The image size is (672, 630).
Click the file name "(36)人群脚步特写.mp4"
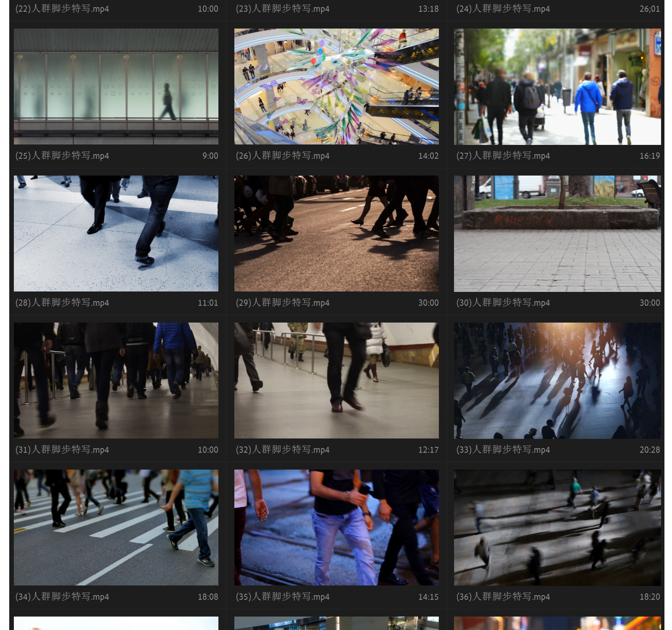(x=503, y=597)
